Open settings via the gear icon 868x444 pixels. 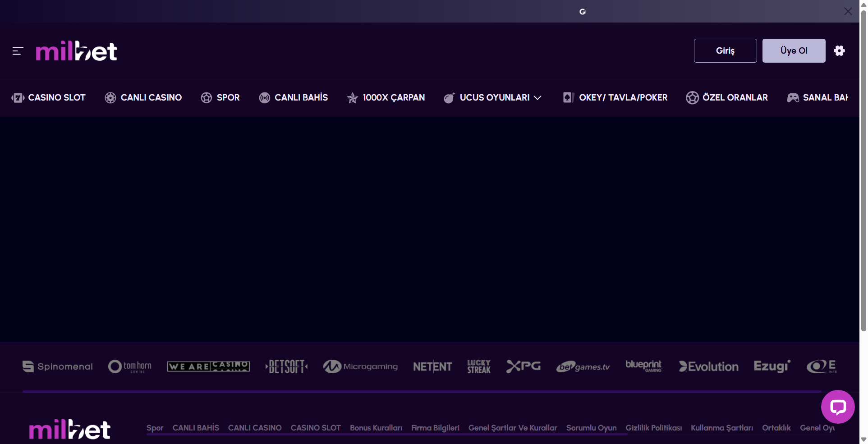click(x=839, y=50)
